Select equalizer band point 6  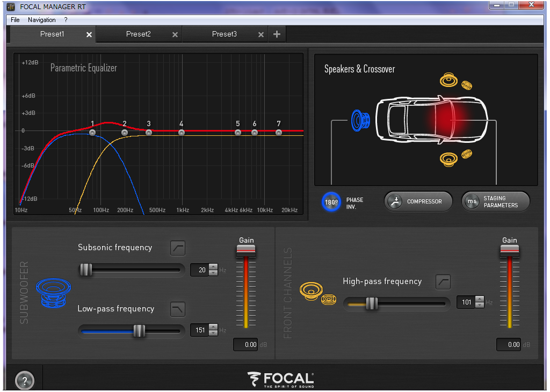[255, 133]
